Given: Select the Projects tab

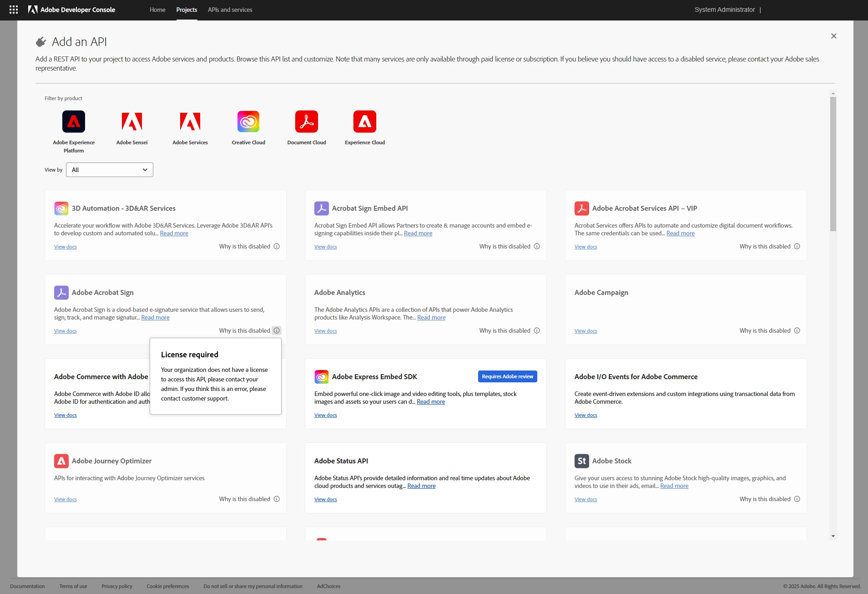Looking at the screenshot, I should 187,10.
